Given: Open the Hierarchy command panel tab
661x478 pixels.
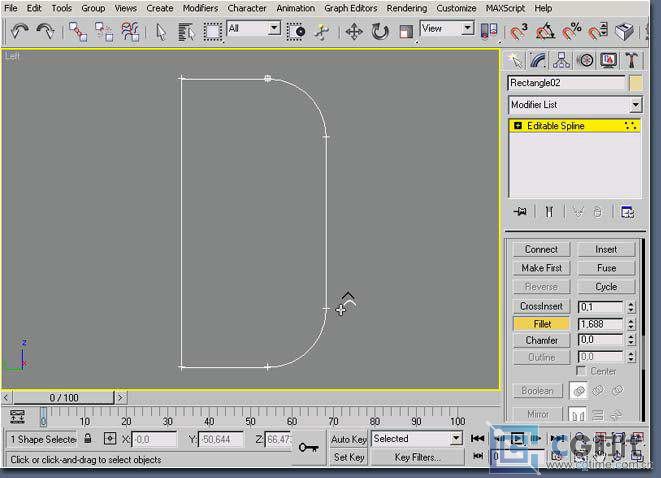Looking at the screenshot, I should 562,60.
